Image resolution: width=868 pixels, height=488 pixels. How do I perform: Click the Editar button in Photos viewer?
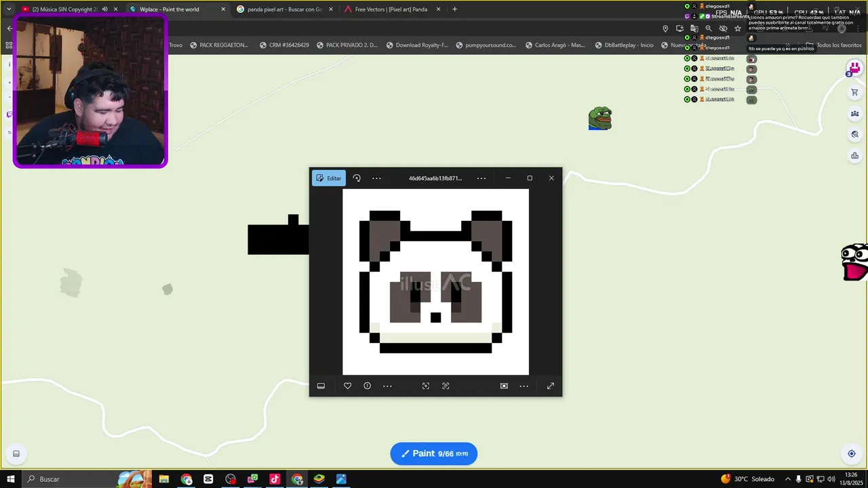[329, 178]
